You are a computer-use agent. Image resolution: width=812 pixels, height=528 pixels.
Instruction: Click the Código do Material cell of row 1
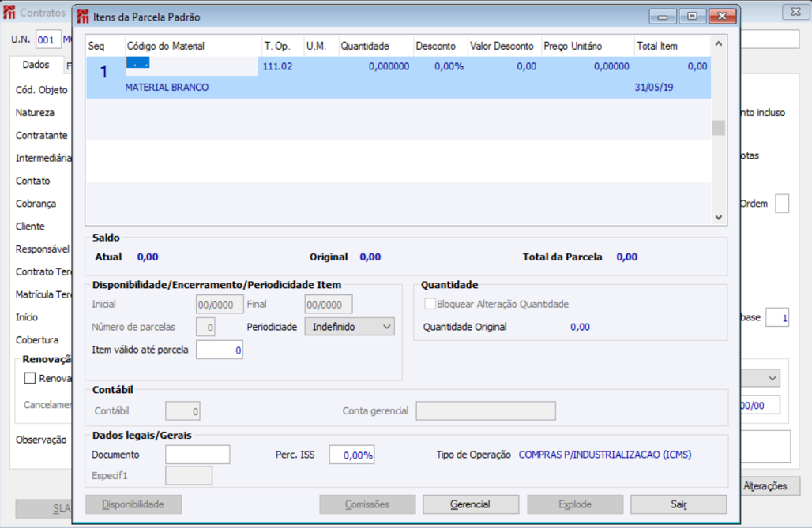[x=192, y=66]
